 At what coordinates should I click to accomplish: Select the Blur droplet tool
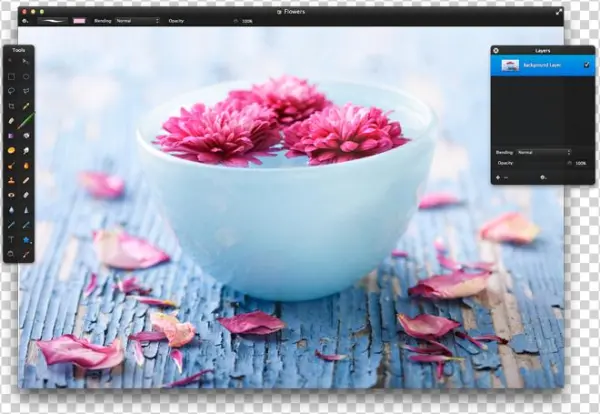[x=11, y=210]
